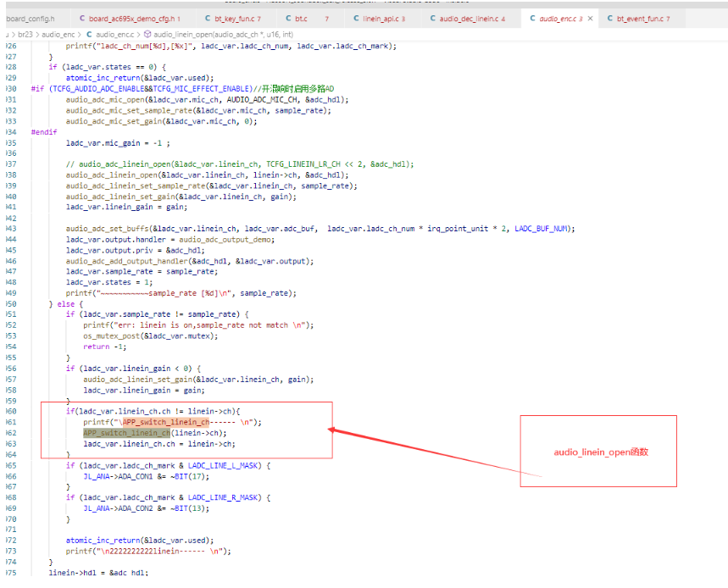728x588 pixels.
Task: Click the else keyword
Action: click(x=66, y=304)
